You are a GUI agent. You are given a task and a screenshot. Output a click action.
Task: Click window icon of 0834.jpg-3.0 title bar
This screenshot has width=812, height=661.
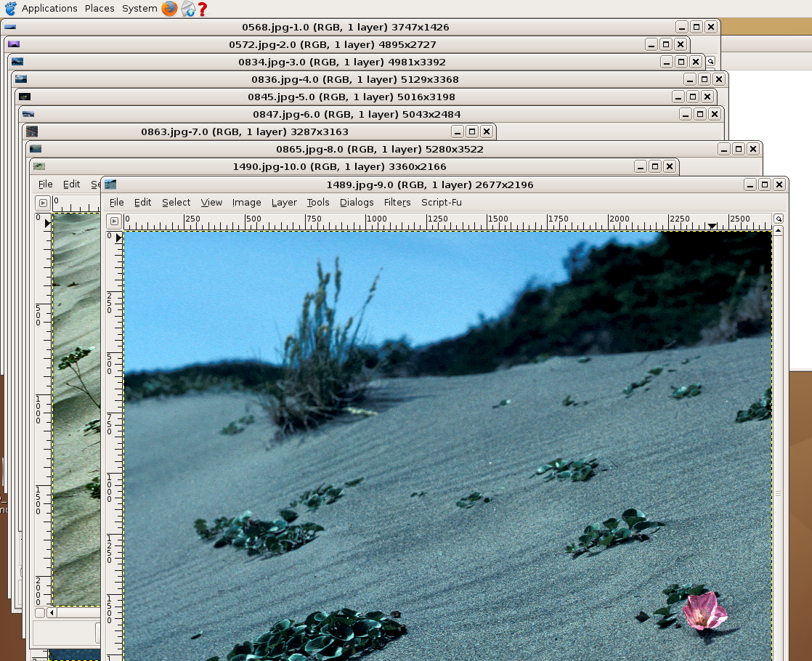[x=17, y=62]
